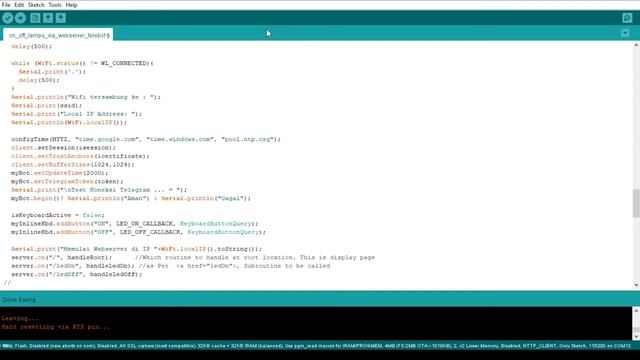Click the 'Serial.print(ssid);' line

click(x=47, y=106)
